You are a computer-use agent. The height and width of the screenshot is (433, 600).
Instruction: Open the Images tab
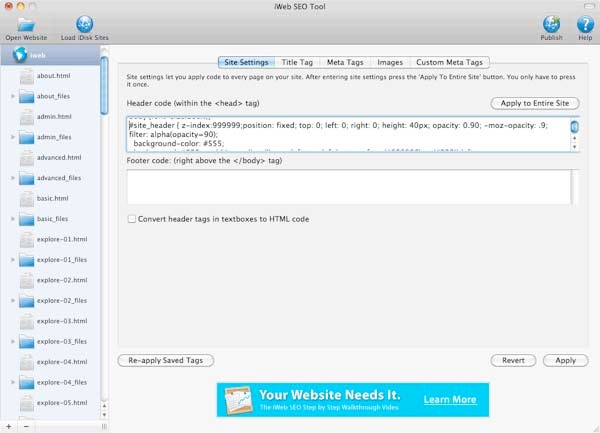[390, 62]
